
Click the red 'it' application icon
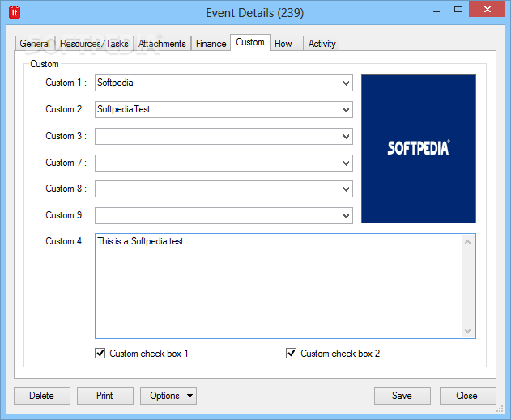point(15,12)
